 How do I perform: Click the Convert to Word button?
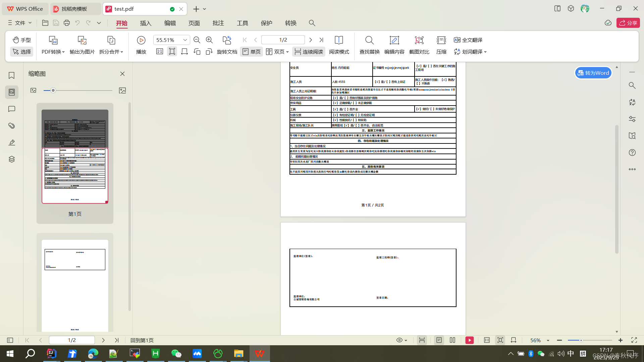click(593, 73)
